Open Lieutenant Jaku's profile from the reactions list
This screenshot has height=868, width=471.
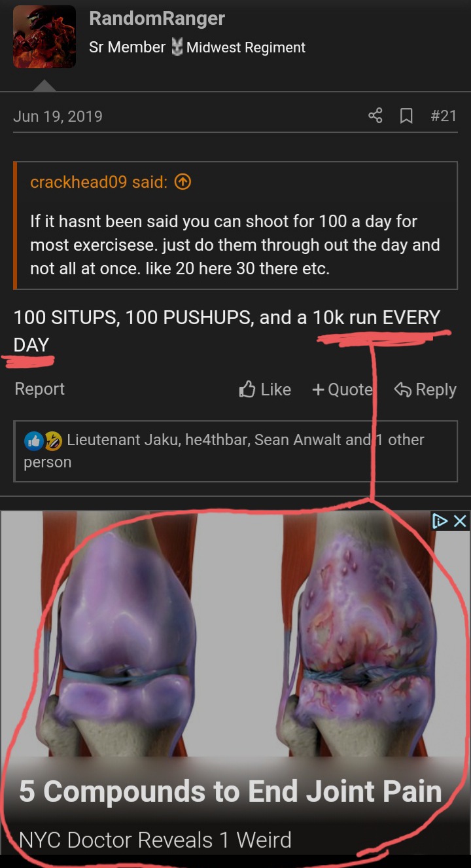122,440
